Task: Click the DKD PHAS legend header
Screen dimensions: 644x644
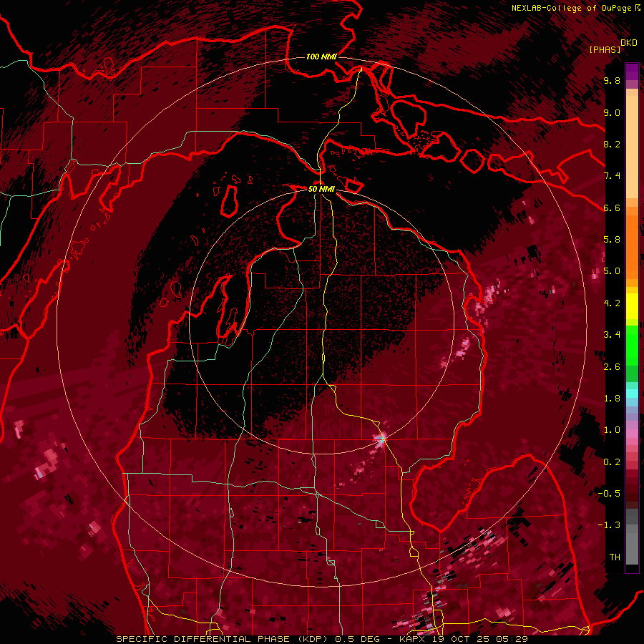Action: tap(613, 46)
